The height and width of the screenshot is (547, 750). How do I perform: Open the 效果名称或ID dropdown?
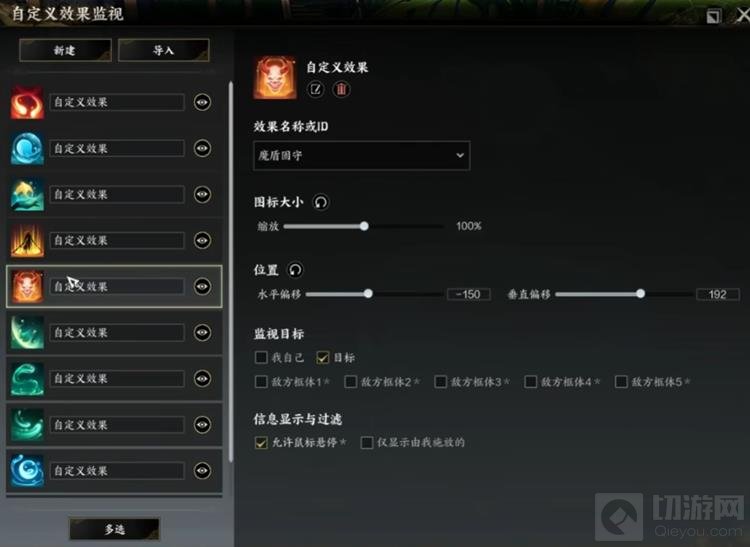362,155
